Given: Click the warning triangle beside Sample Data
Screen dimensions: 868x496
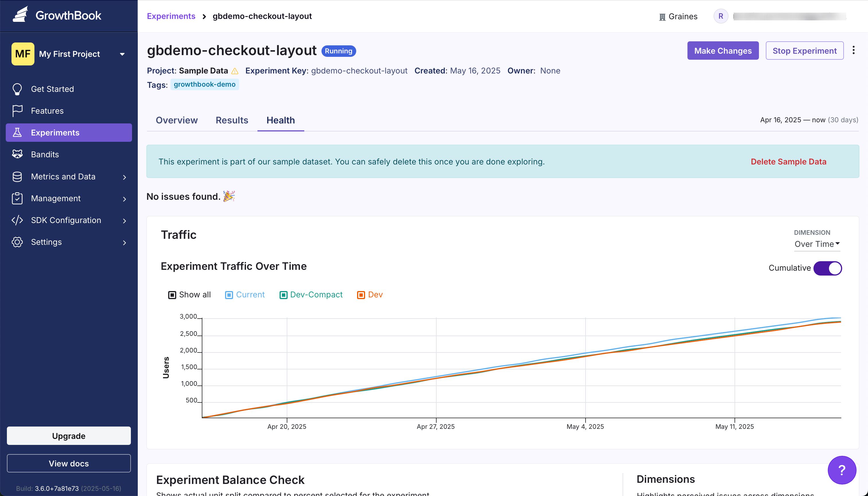Looking at the screenshot, I should [235, 71].
